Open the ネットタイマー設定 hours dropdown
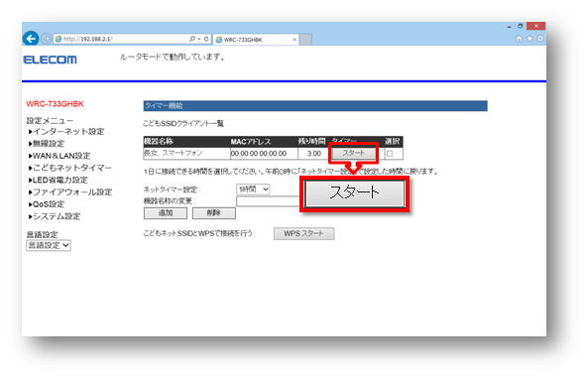Screen dimensions: 588x378 (x=253, y=189)
